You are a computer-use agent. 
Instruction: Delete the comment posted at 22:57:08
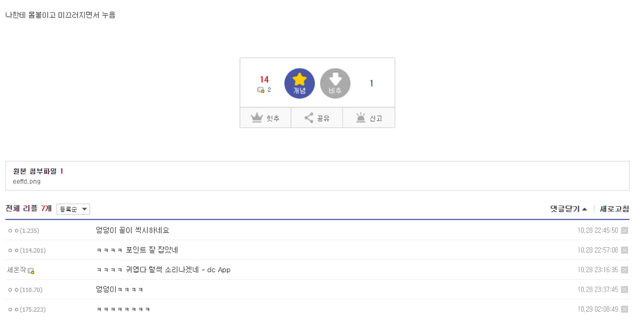click(625, 250)
